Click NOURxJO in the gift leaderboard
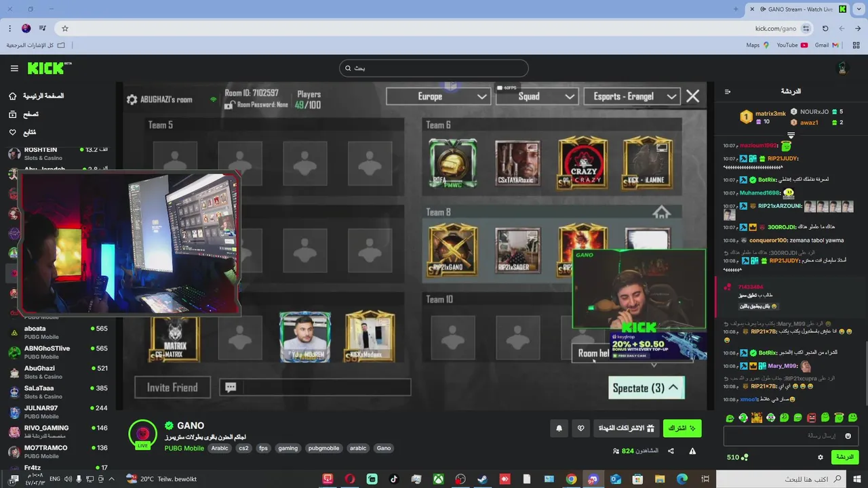The image size is (868, 488). coord(814,112)
